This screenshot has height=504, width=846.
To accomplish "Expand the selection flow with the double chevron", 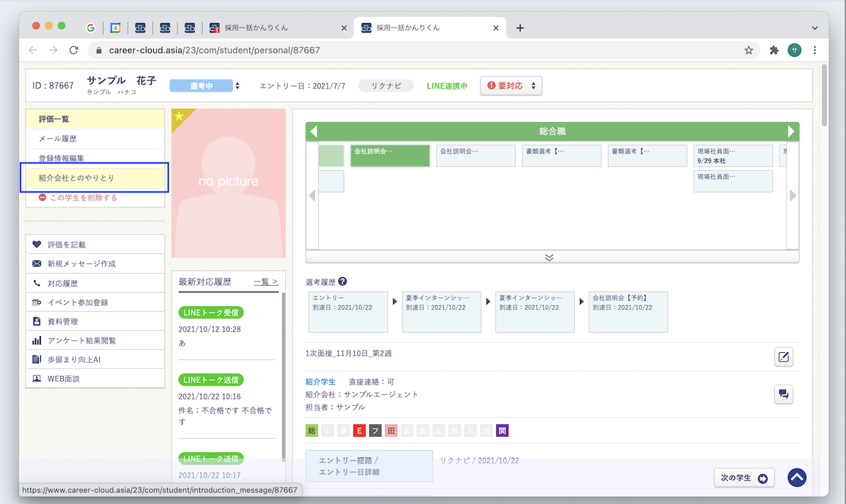I will [549, 258].
